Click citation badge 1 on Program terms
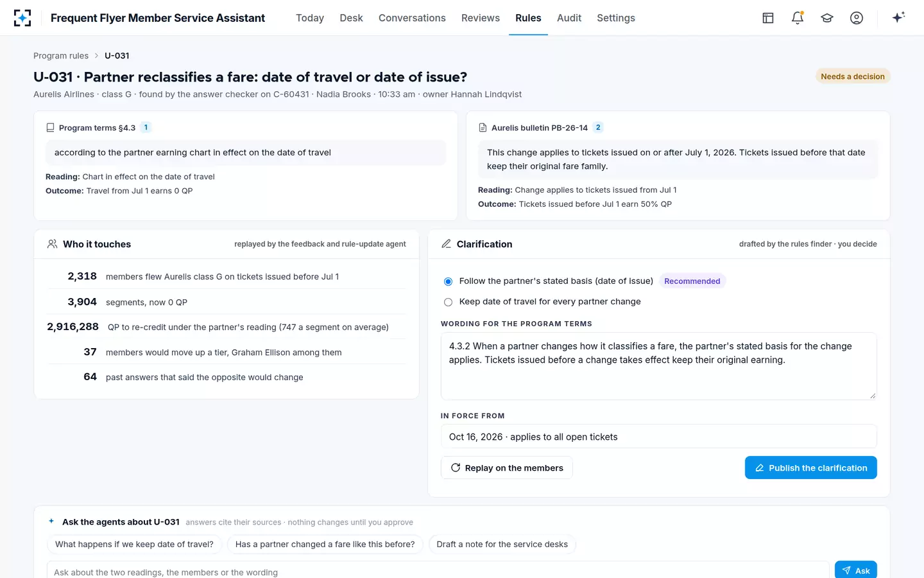Screen dimensions: 924x578 (146, 127)
